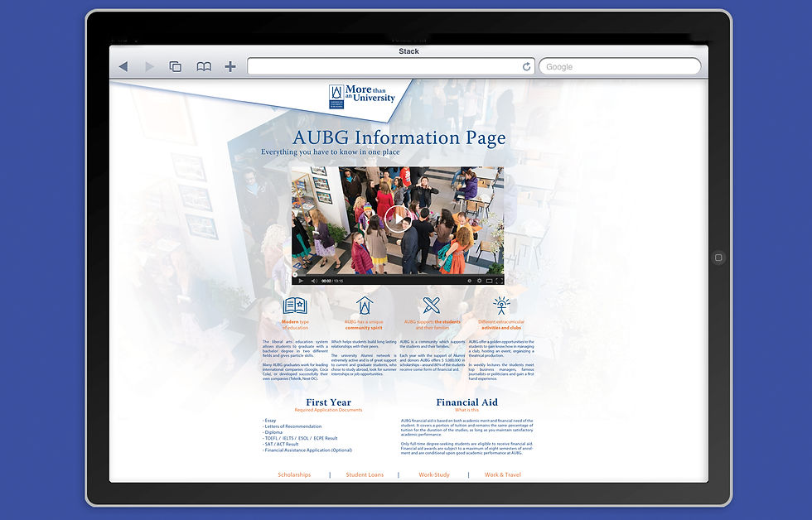Click 'TOEFL / IELTS / ESOL / ECPE Result' item
The image size is (812, 520).
tap(301, 438)
